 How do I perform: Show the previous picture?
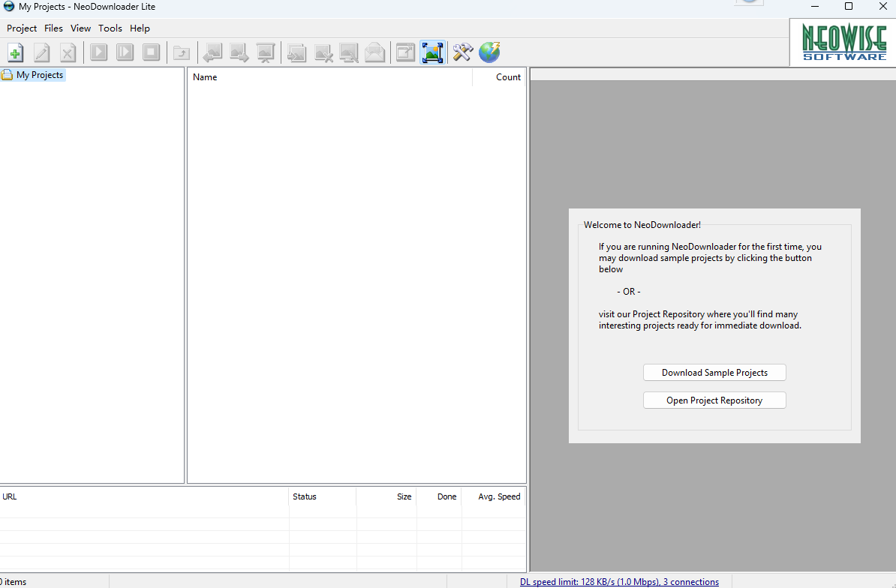(212, 52)
